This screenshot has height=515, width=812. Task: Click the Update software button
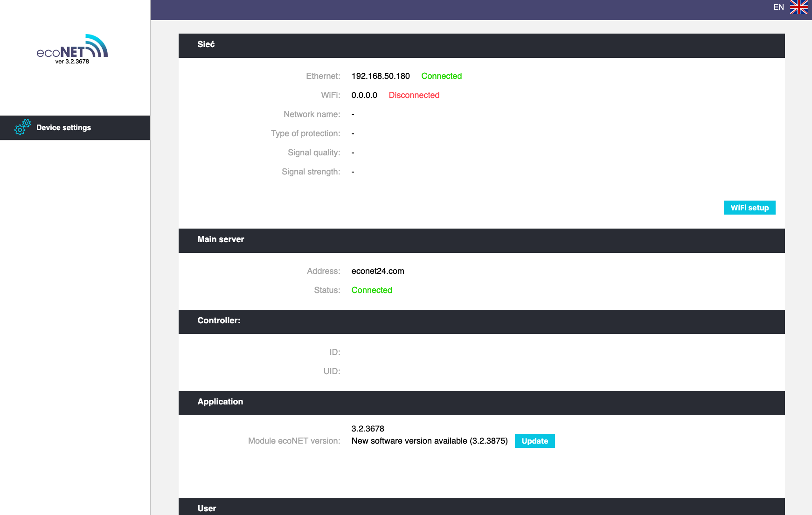pos(534,441)
